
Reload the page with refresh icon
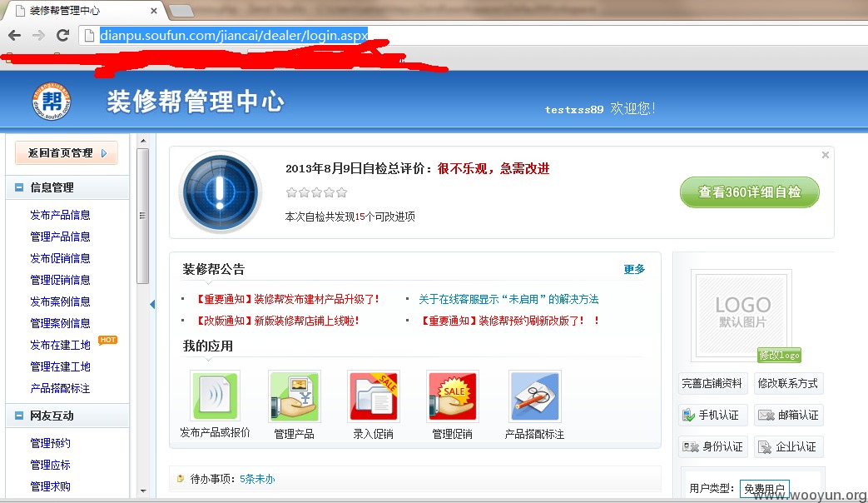63,36
